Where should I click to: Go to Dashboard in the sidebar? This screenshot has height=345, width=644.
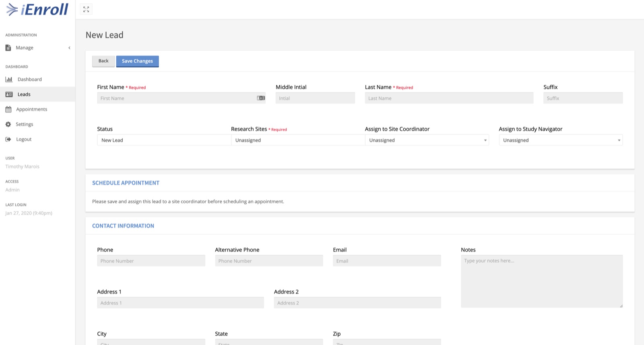pos(37,79)
